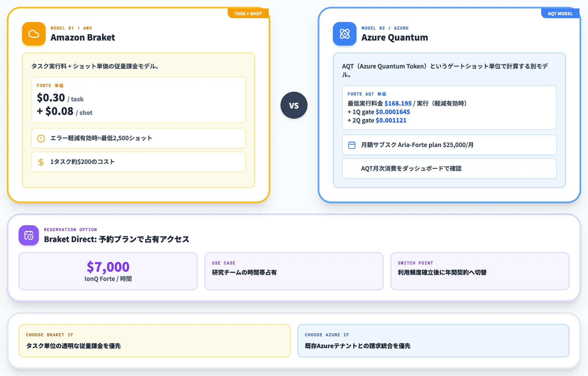This screenshot has height=376, width=588.
Task: Click the $0.30 / task price
Action: 60,98
